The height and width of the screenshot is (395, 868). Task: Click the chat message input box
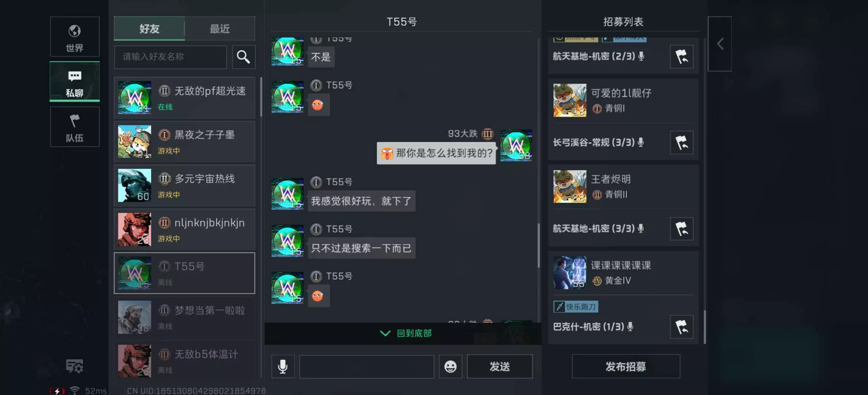[x=367, y=366]
